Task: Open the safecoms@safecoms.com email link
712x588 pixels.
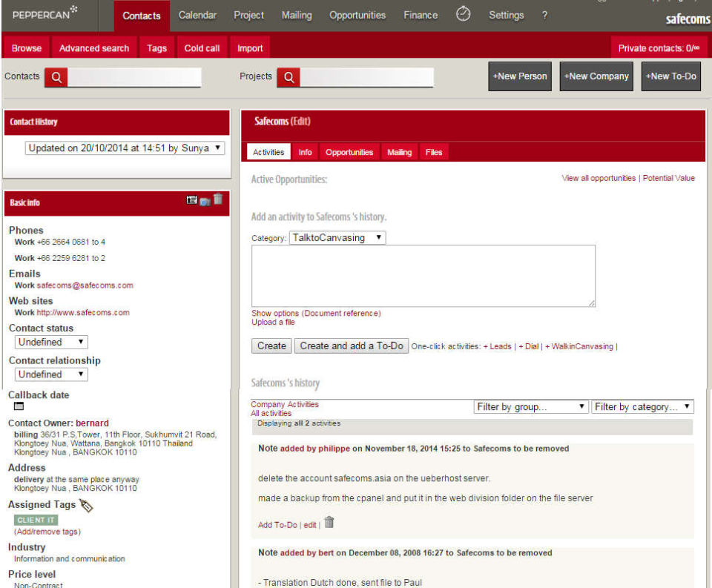Action: (x=85, y=285)
